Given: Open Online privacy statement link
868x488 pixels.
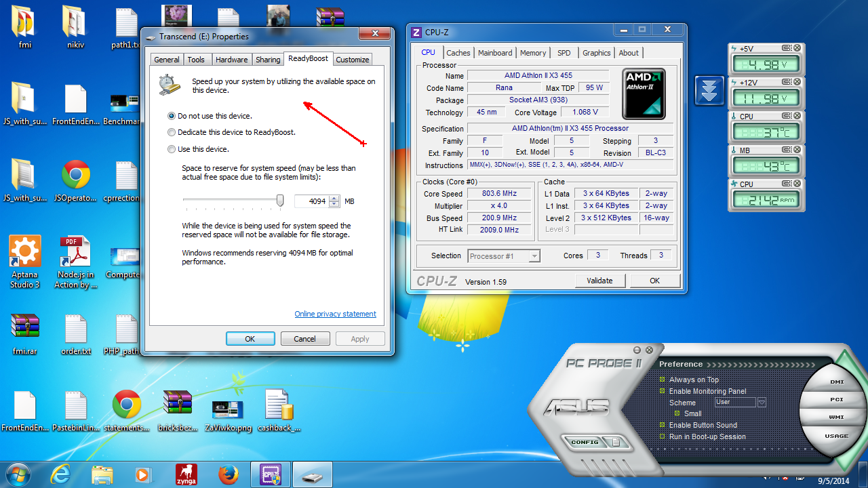Looking at the screenshot, I should click(x=336, y=314).
